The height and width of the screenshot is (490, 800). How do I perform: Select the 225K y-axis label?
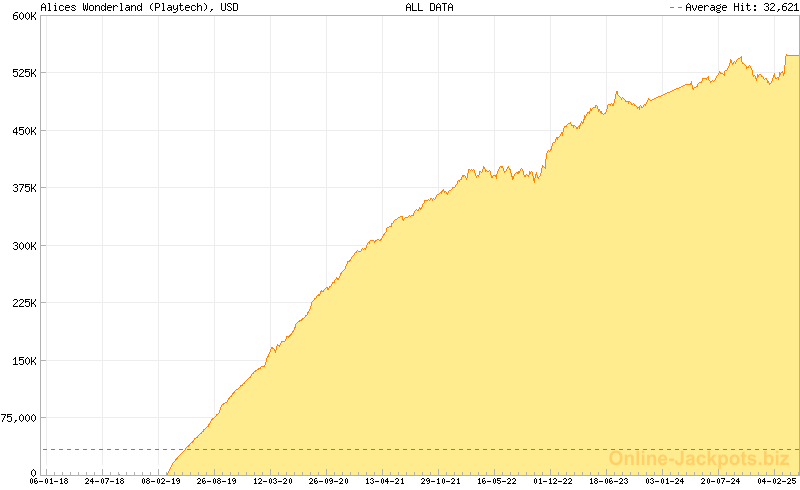21,303
